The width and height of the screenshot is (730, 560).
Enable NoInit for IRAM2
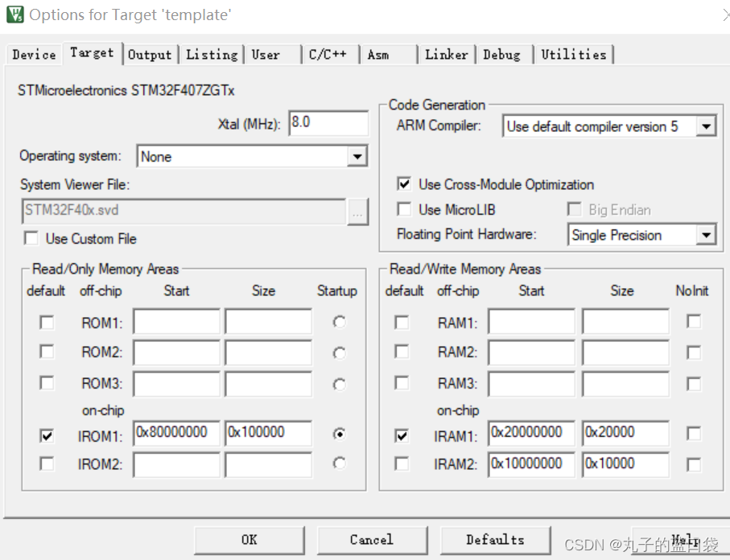[694, 464]
